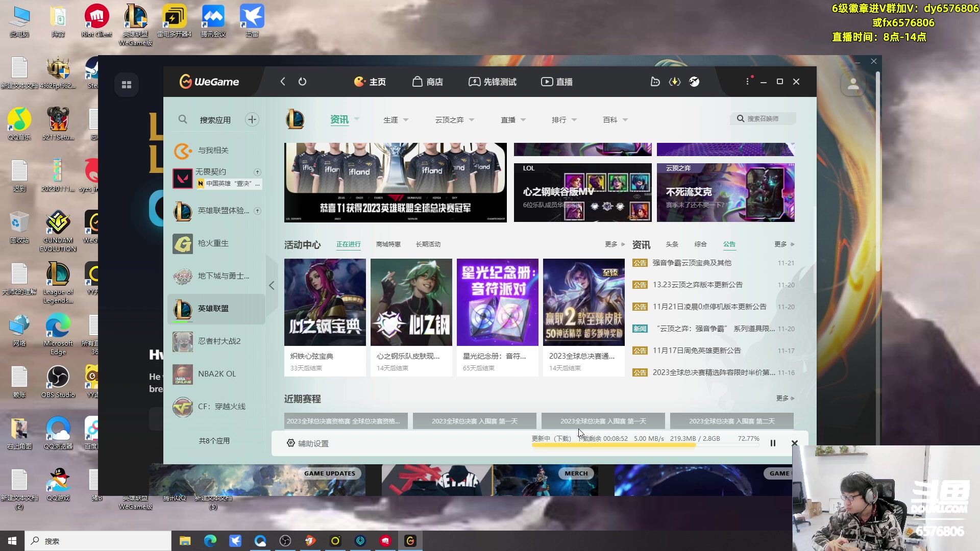The height and width of the screenshot is (551, 980).
Task: Click the WeGame refresh icon
Action: click(x=302, y=82)
